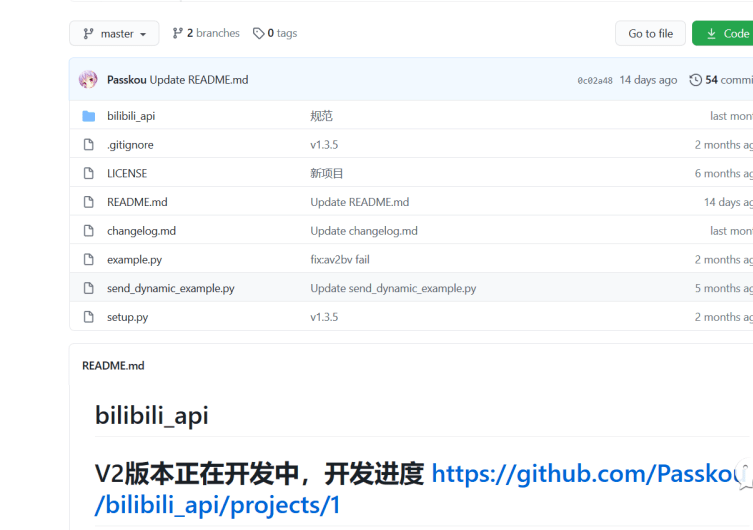Click the bilibili_api README heading
Viewport: 753px width, 530px height.
152,415
